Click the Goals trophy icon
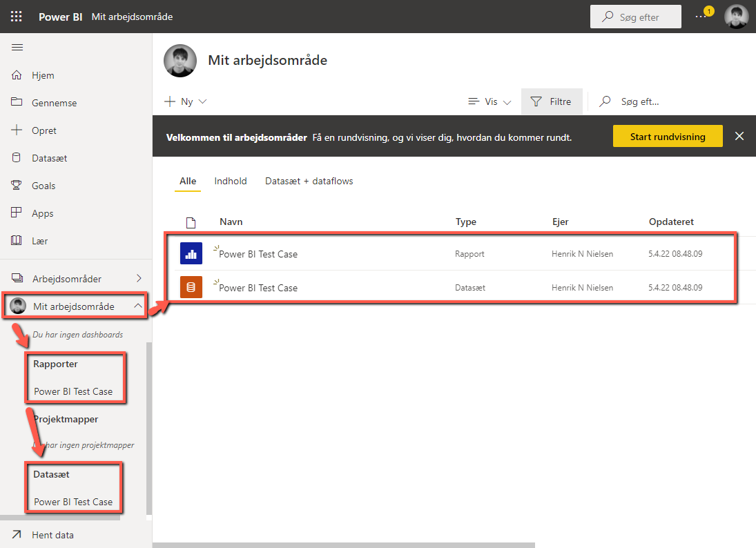The height and width of the screenshot is (548, 756). point(17,185)
